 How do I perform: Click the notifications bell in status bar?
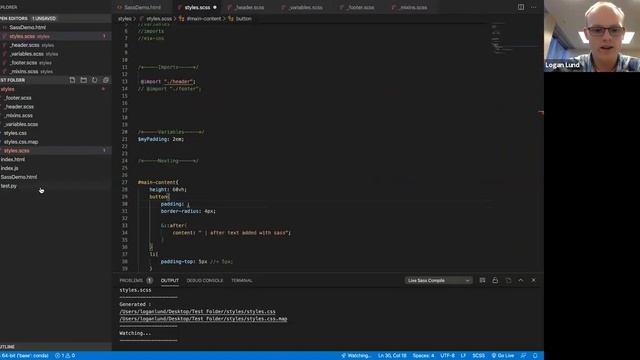click(x=535, y=356)
